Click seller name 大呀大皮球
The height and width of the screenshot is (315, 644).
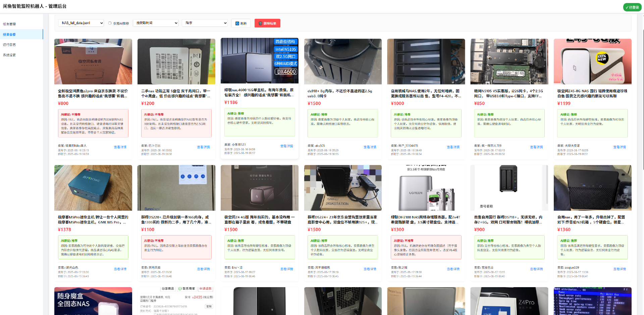572,146
